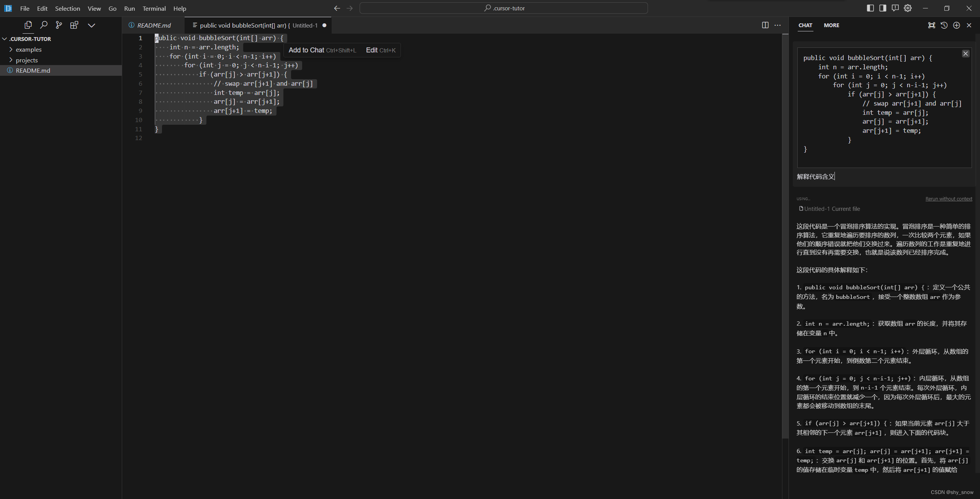The width and height of the screenshot is (980, 499).
Task: Start a new chat with plus icon
Action: 956,25
